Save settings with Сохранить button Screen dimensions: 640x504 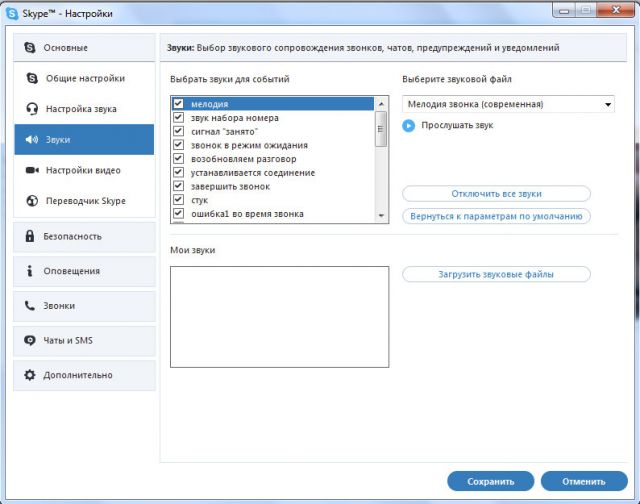pos(491,482)
